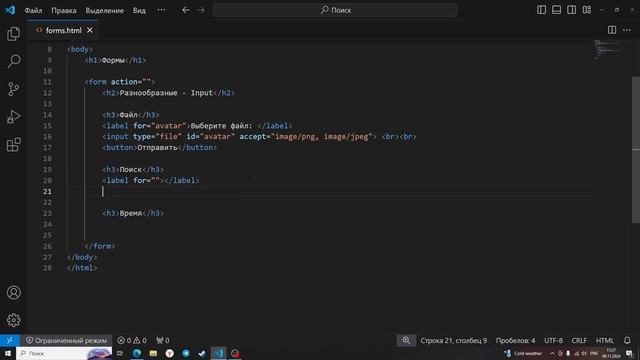Click the Отправить button text in code

157,148
